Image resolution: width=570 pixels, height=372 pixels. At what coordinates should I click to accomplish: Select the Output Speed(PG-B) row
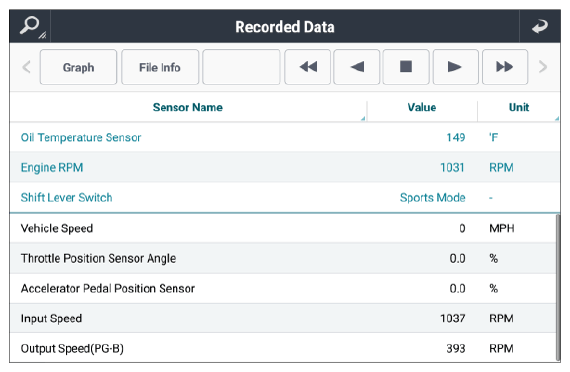pyautogui.click(x=283, y=348)
